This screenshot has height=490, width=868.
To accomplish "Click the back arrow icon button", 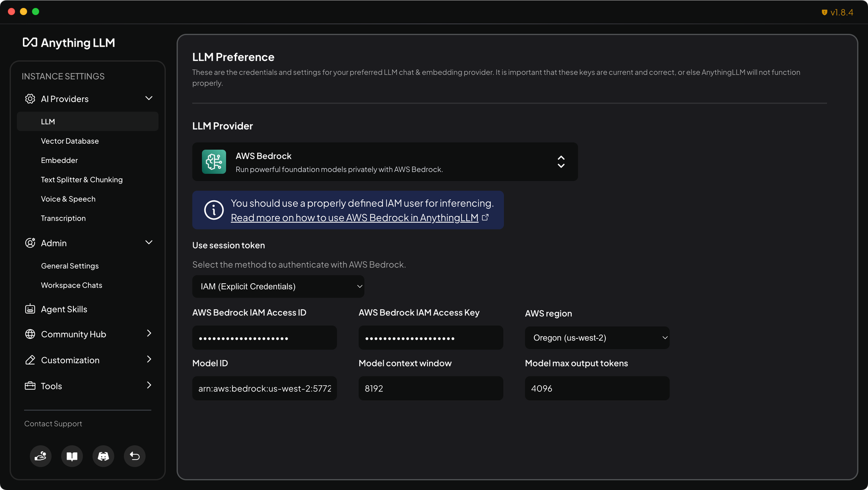I will pos(135,456).
